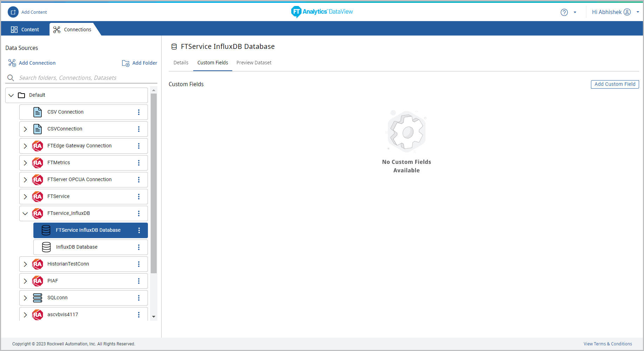Collapse the Default folder
This screenshot has height=351, width=644.
11,95
